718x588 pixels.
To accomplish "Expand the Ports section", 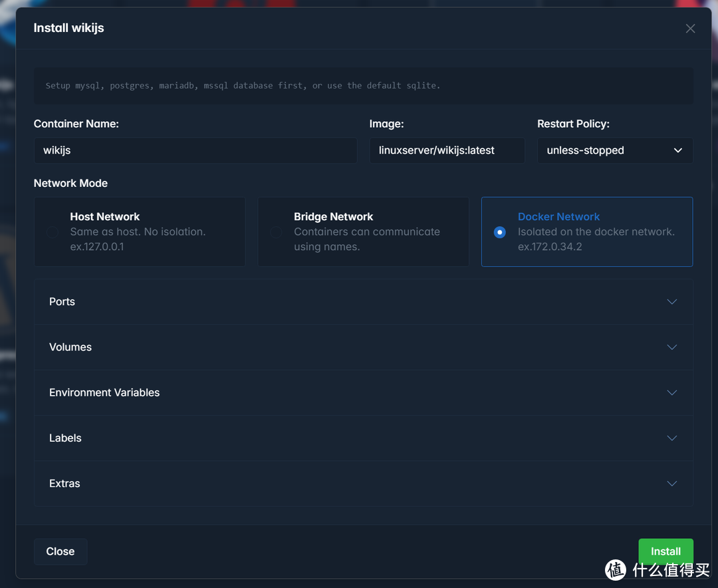I will tap(363, 301).
